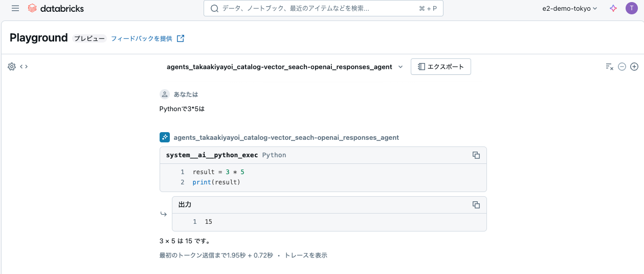Click the selected agent endpoint name
644x274 pixels.
(279, 67)
